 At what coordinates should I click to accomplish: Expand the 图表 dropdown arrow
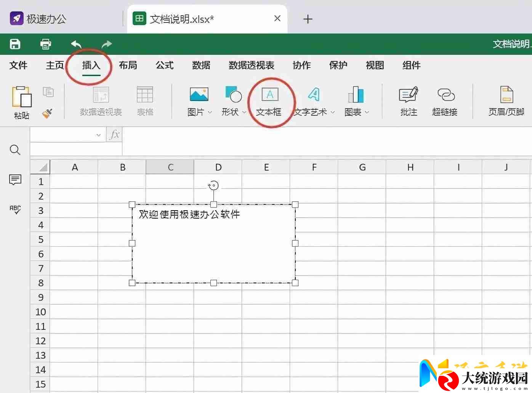[x=367, y=112]
